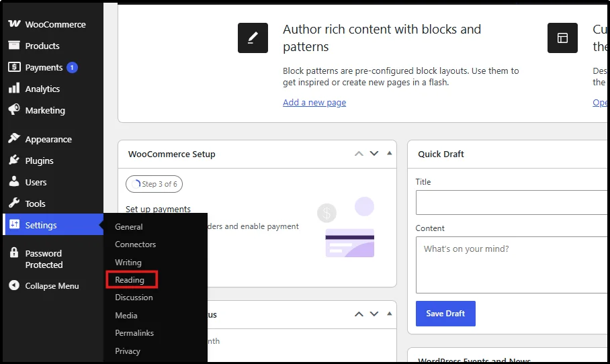
Task: Select the Settings menu label
Action: (x=41, y=225)
